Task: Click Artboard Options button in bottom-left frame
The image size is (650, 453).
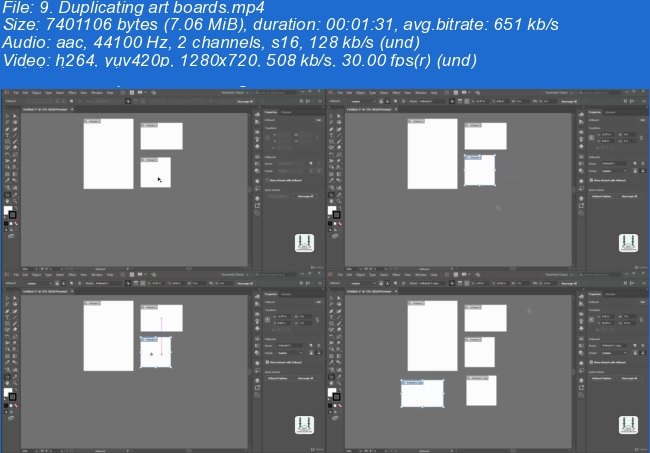Action: pyautogui.click(x=277, y=378)
